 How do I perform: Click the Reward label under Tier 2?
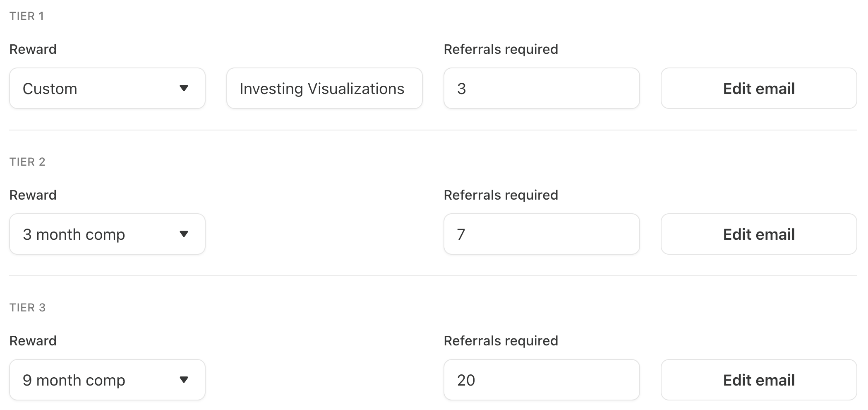click(33, 195)
